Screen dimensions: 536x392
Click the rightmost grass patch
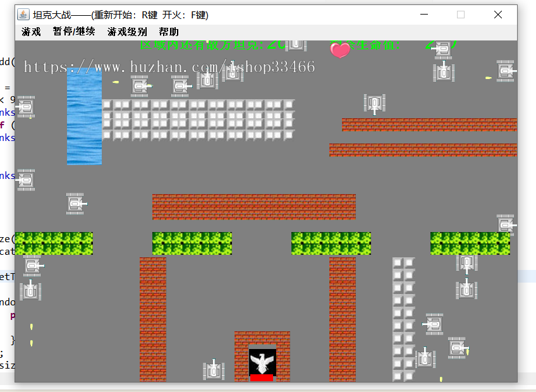470,243
